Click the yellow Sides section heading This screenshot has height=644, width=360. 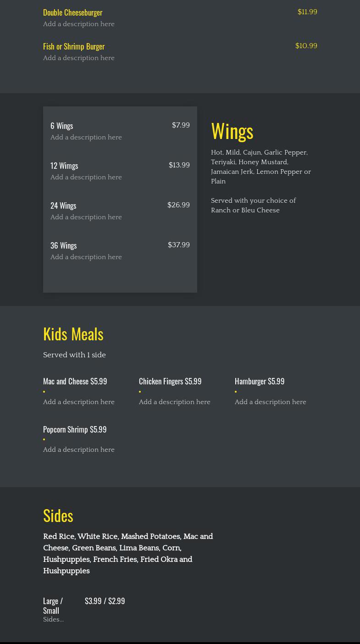[x=58, y=516]
